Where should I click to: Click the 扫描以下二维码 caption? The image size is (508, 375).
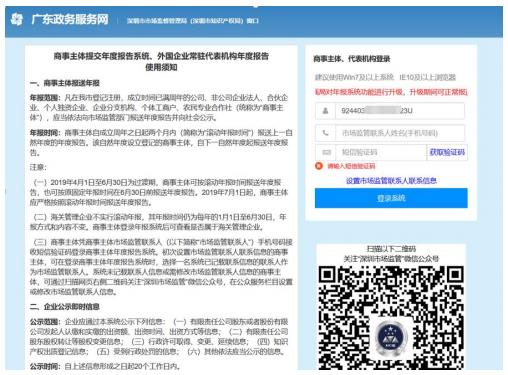[x=391, y=249]
